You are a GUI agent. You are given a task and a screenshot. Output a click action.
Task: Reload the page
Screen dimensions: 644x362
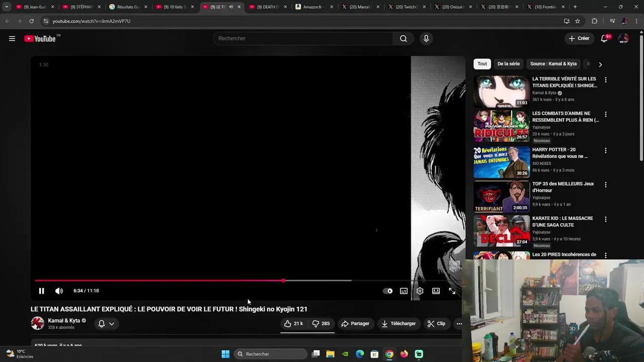click(x=31, y=21)
